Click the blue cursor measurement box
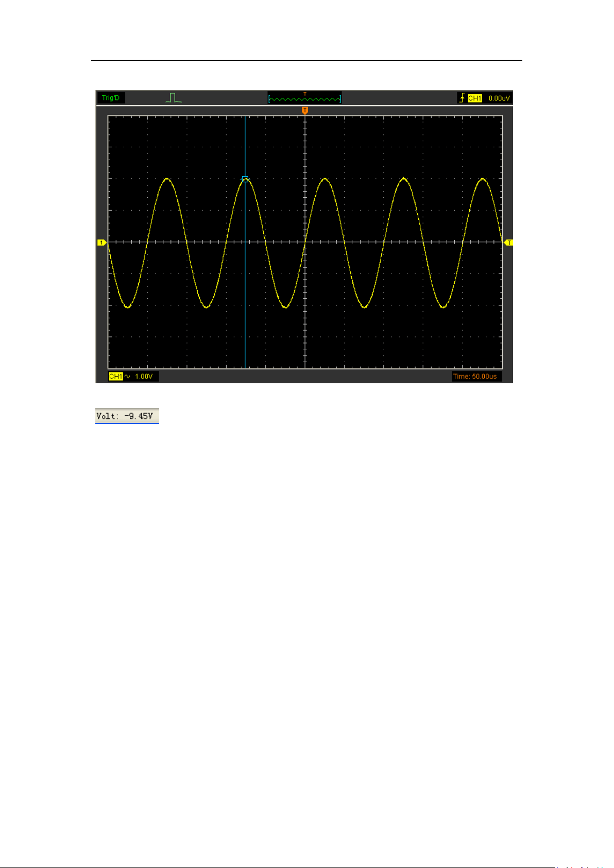Screen dimensions: 614x868 click(x=245, y=179)
